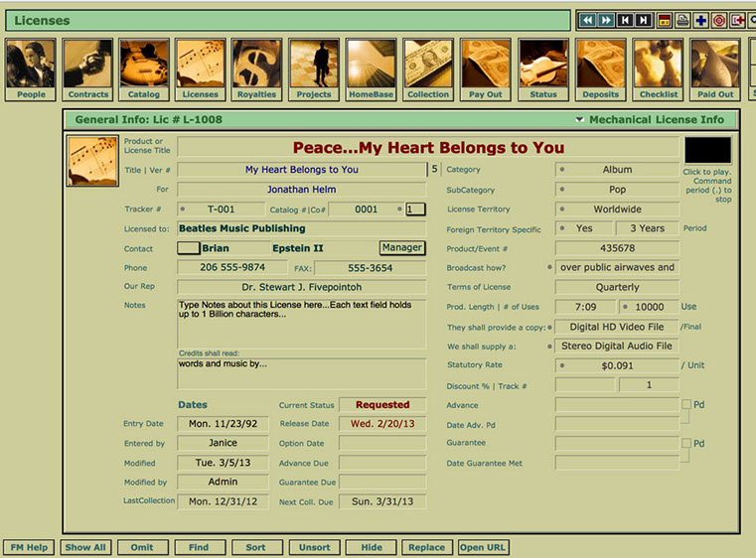Click the duplicate record icon with red plus
The height and width of the screenshot is (558, 756).
[x=737, y=20]
